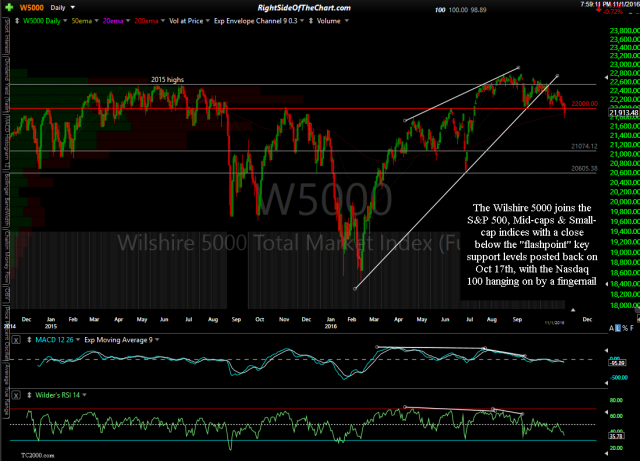Close the Wilder's RSI pane with X
This screenshot has height=461, width=640.
(x=16, y=395)
